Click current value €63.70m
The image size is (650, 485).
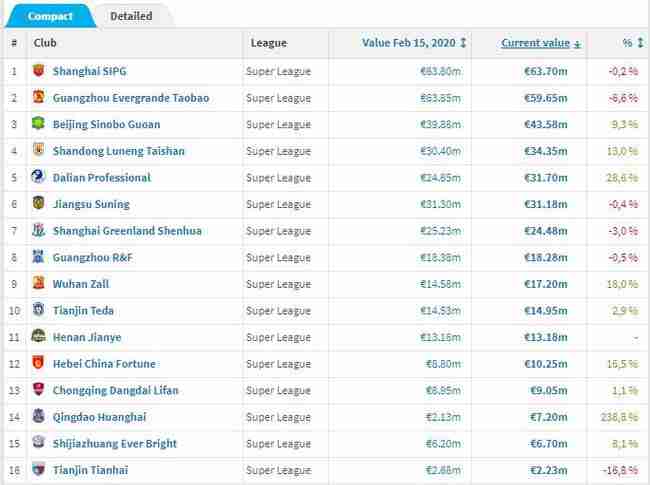tap(546, 71)
